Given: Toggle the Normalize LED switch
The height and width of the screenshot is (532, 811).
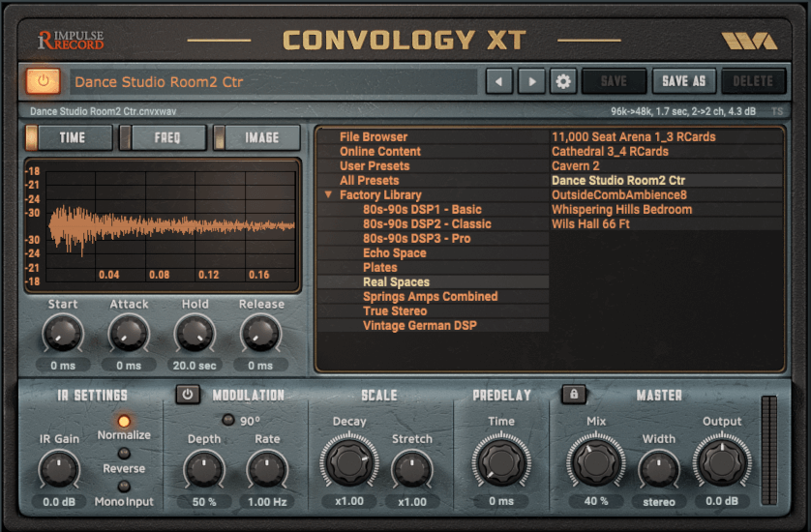Looking at the screenshot, I should tap(124, 422).
